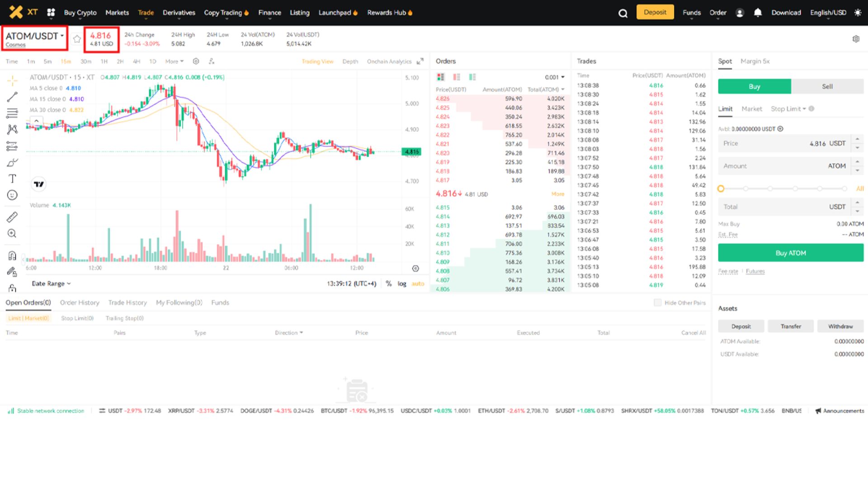The image size is (868, 488).
Task: Open the emoji icons tool
Action: click(x=12, y=195)
